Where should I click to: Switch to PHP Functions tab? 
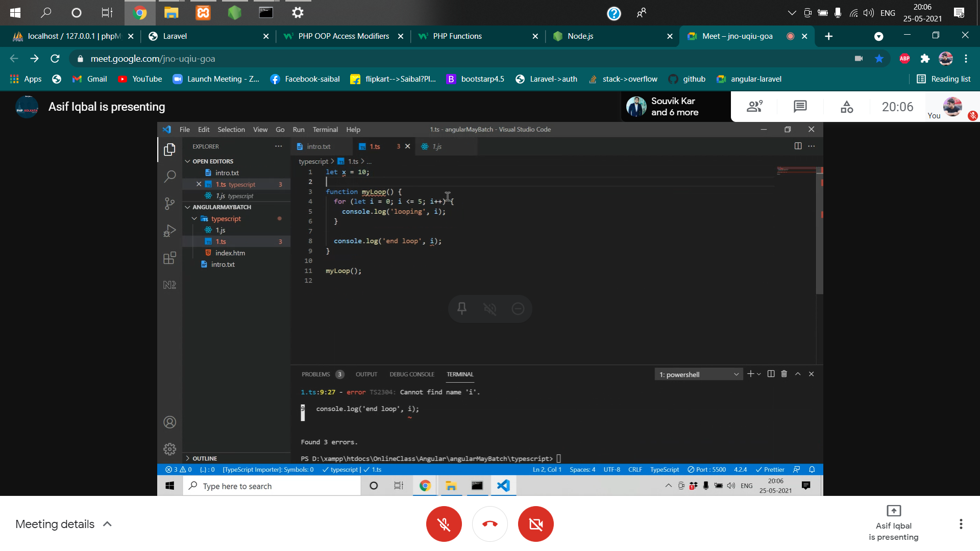tap(478, 36)
